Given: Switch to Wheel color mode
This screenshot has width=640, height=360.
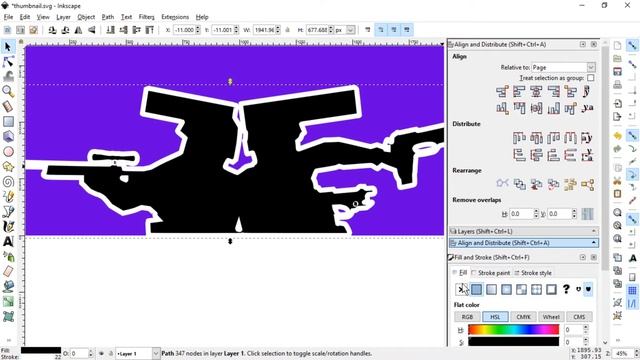Looking at the screenshot, I should click(551, 317).
